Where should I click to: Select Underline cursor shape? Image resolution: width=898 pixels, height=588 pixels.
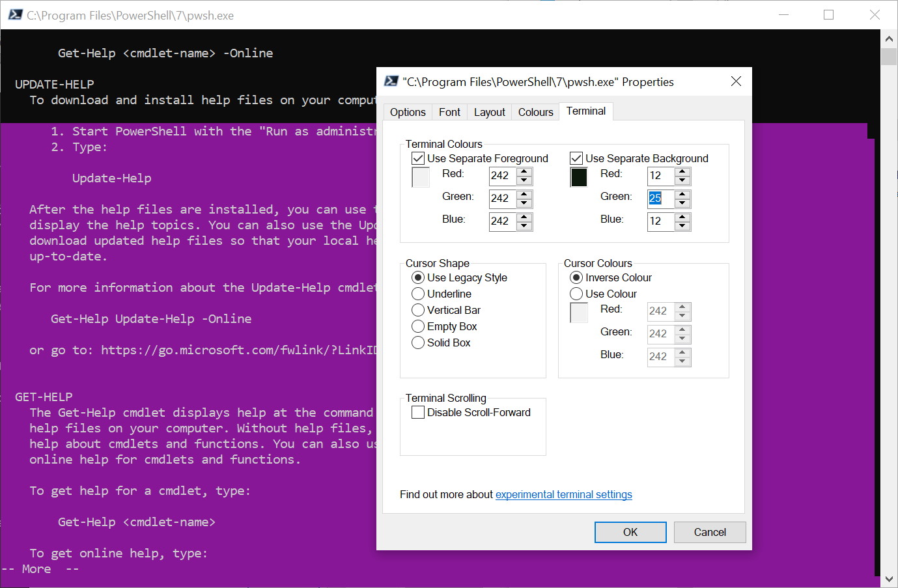418,294
